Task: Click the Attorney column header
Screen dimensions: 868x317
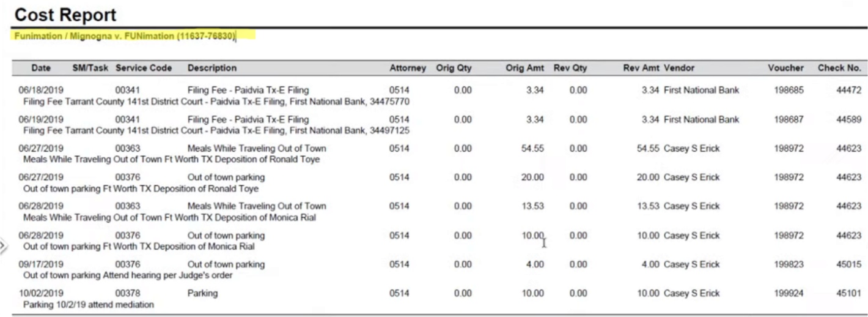Action: tap(408, 68)
